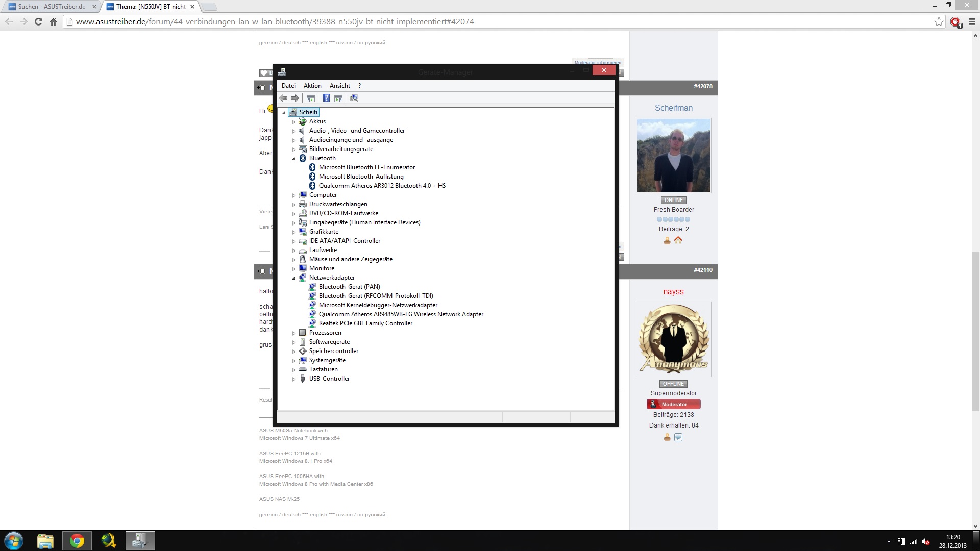This screenshot has width=980, height=551.
Task: Click the forward arrow in Geräte-Manager toolbar
Action: coord(295,98)
